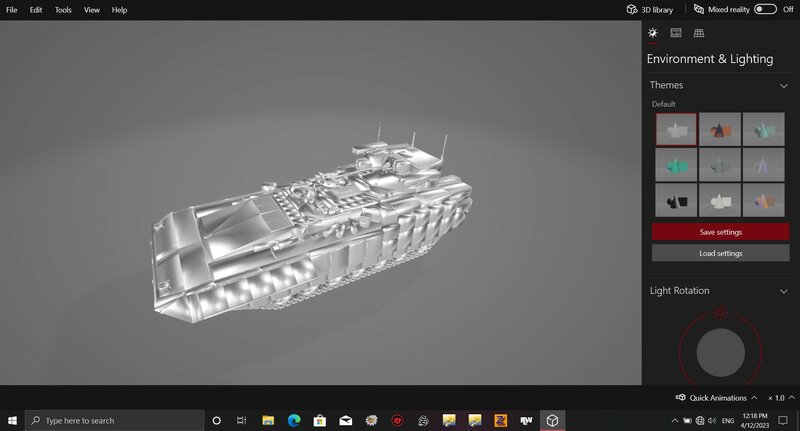Choose the muted gray-green theme thumbnail

(720, 165)
